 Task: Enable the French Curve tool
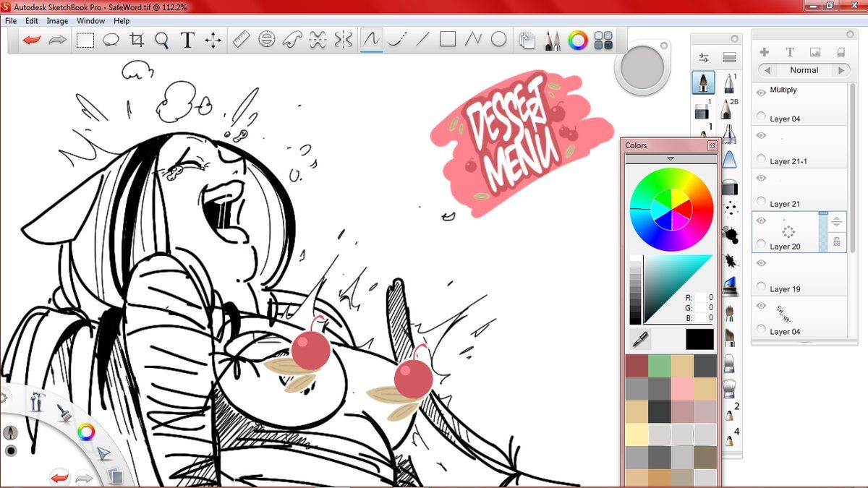(x=292, y=40)
